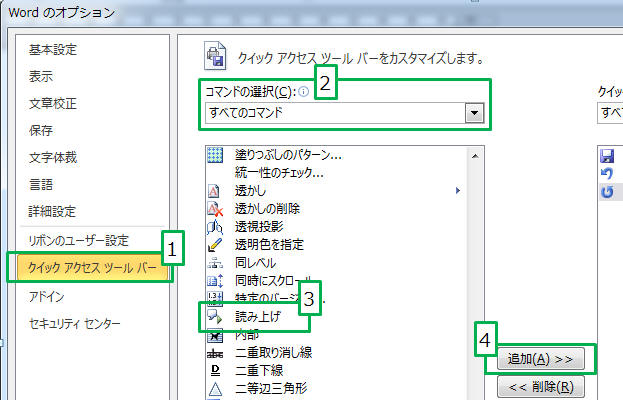Select 二重取り消し線 command
This screenshot has height=400, width=623.
273,352
